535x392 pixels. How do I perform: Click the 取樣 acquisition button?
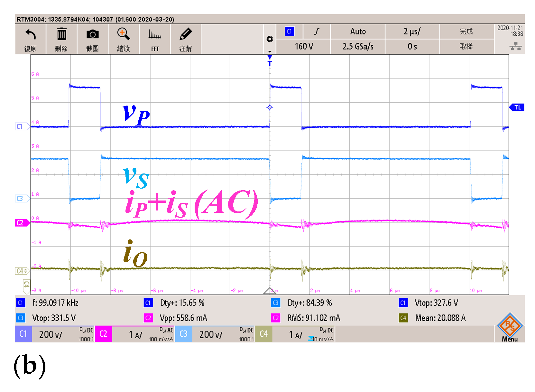click(x=466, y=47)
